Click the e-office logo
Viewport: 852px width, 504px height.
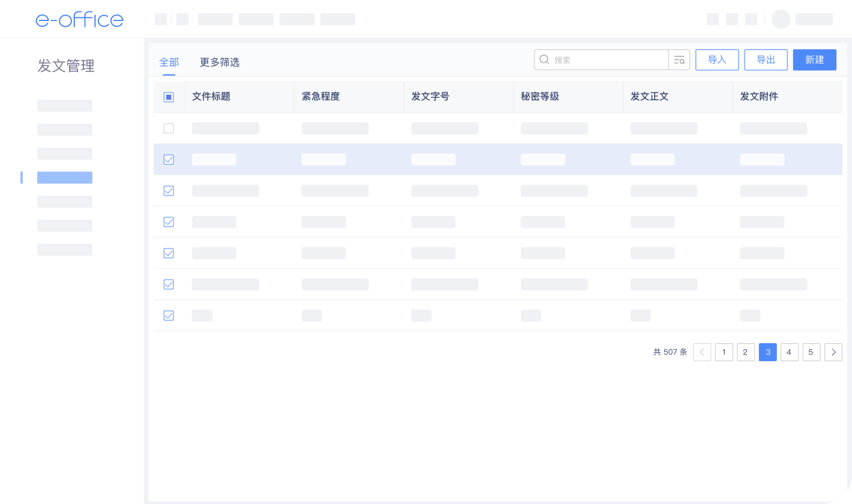click(x=79, y=19)
